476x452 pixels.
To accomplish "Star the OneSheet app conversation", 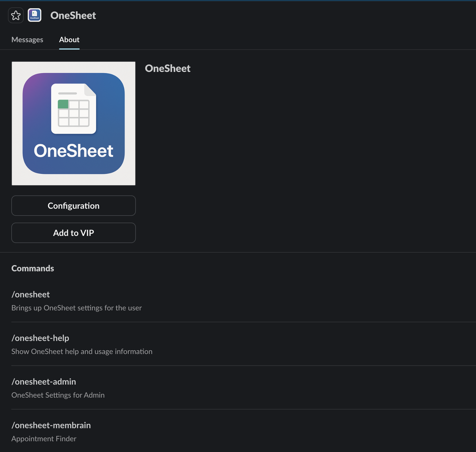I will (16, 15).
